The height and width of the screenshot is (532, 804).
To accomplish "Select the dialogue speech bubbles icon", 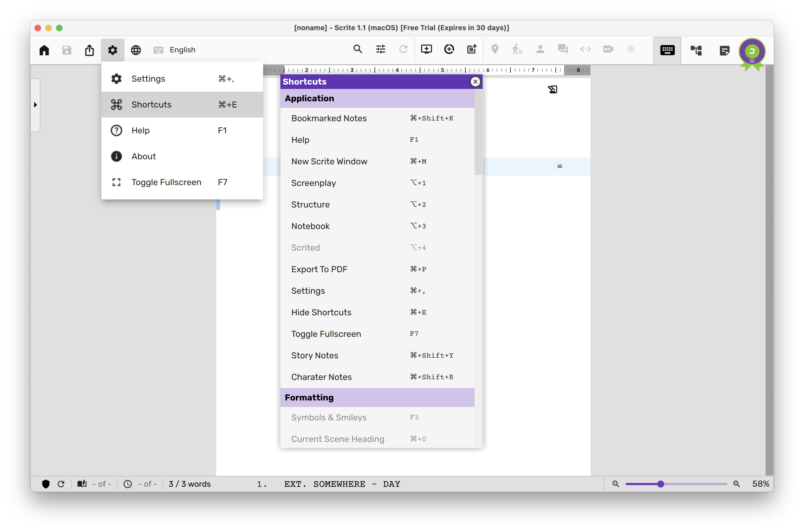I will (563, 49).
